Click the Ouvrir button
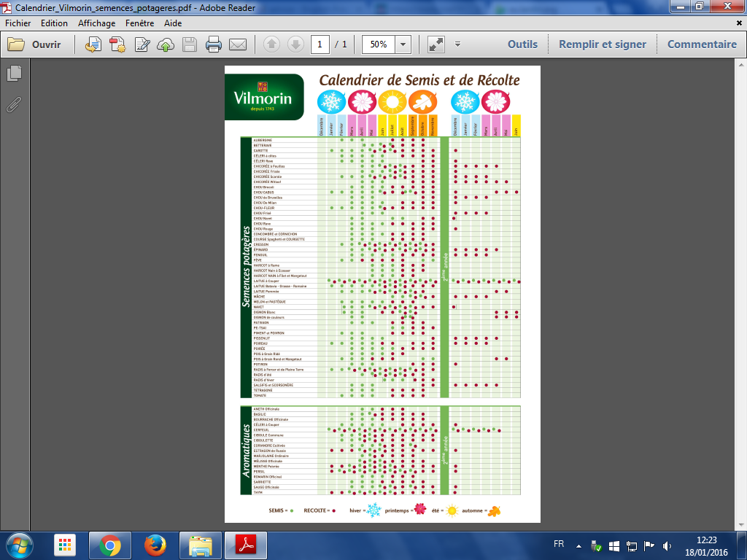This screenshot has height=560, width=747. point(35,44)
